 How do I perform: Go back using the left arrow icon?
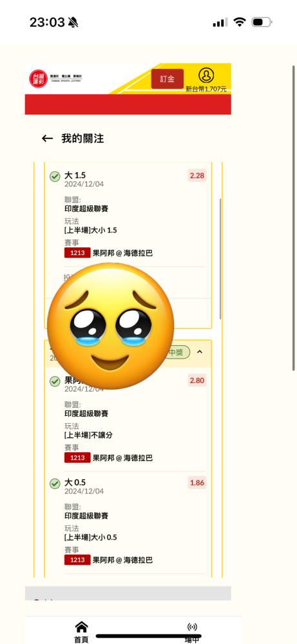47,138
